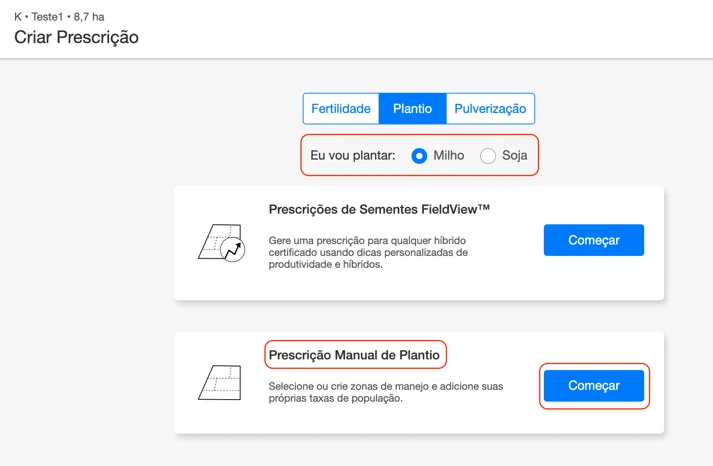The image size is (713, 466).
Task: Click the Prescrições de Sementes FieldView™ heading
Action: click(x=379, y=210)
